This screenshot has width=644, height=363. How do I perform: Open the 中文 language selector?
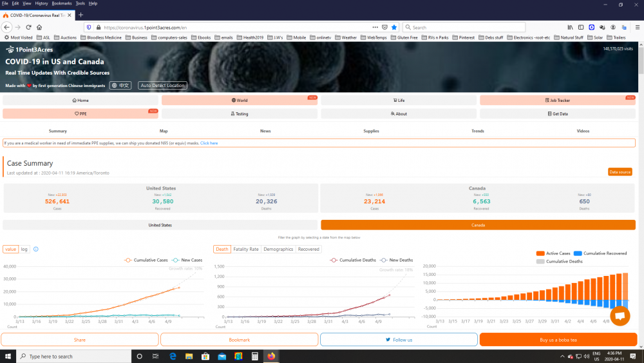120,85
